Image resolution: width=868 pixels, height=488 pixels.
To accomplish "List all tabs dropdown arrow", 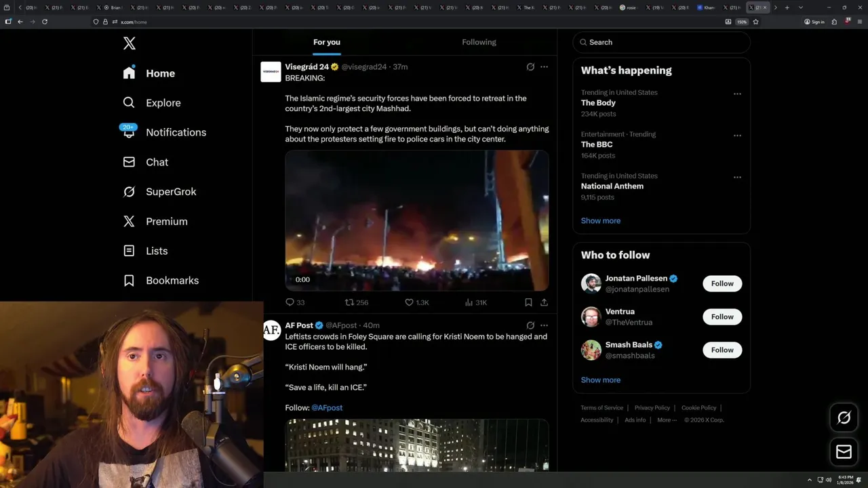I will [x=801, y=7].
